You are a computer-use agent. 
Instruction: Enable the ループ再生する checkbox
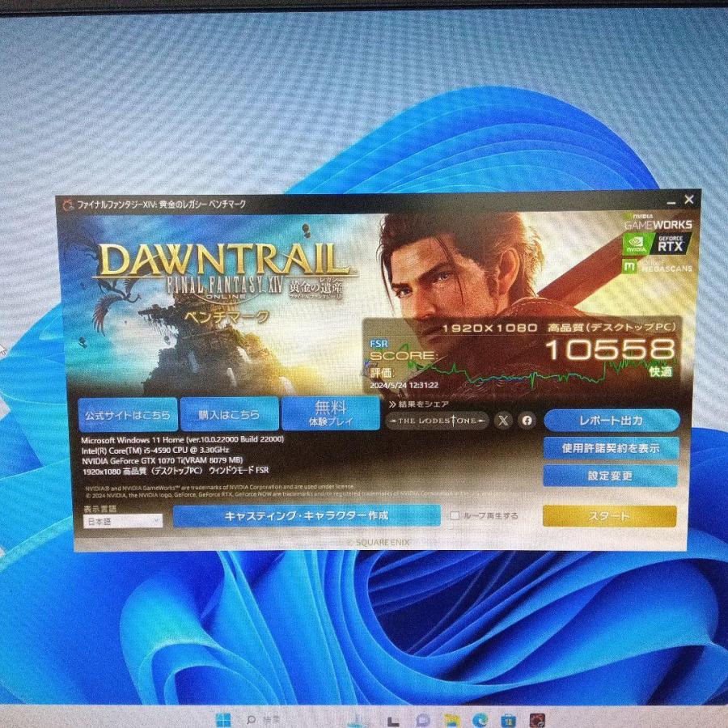455,517
